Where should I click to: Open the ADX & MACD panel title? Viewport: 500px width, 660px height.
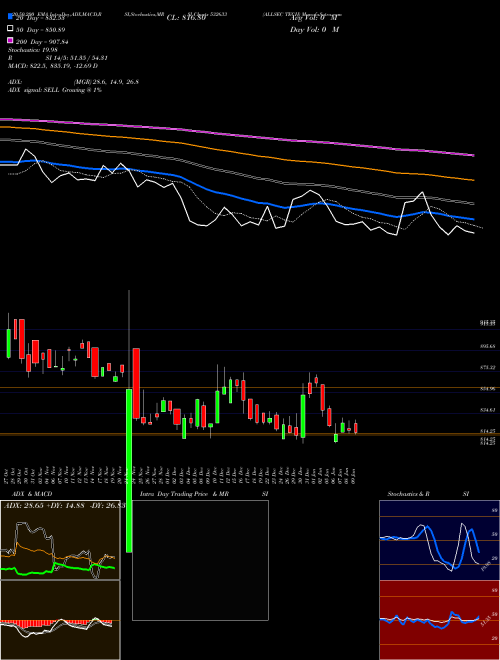click(x=32, y=494)
